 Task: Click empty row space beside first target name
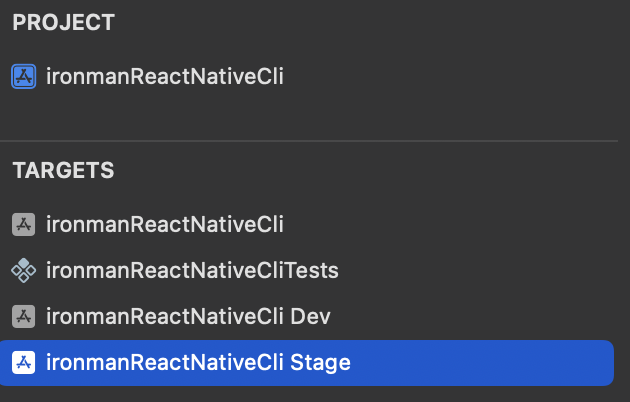pos(450,224)
